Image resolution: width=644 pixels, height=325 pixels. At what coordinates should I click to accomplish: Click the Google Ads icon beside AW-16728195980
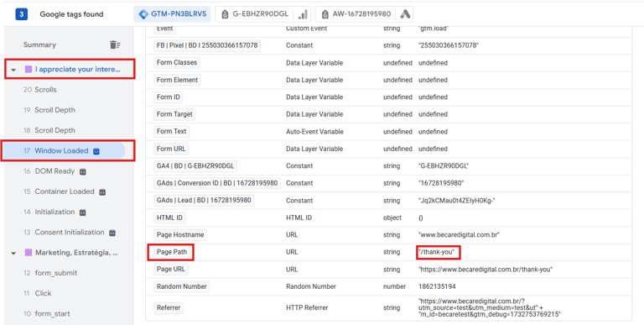pyautogui.click(x=405, y=14)
